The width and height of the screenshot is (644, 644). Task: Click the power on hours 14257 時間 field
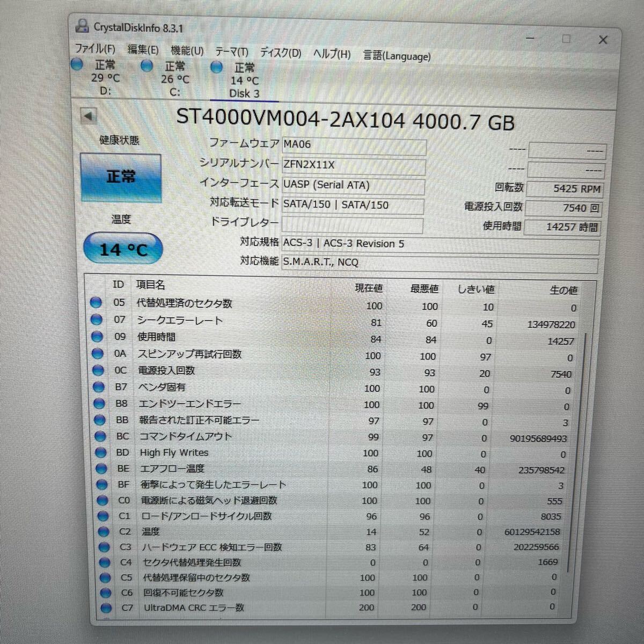tap(561, 227)
